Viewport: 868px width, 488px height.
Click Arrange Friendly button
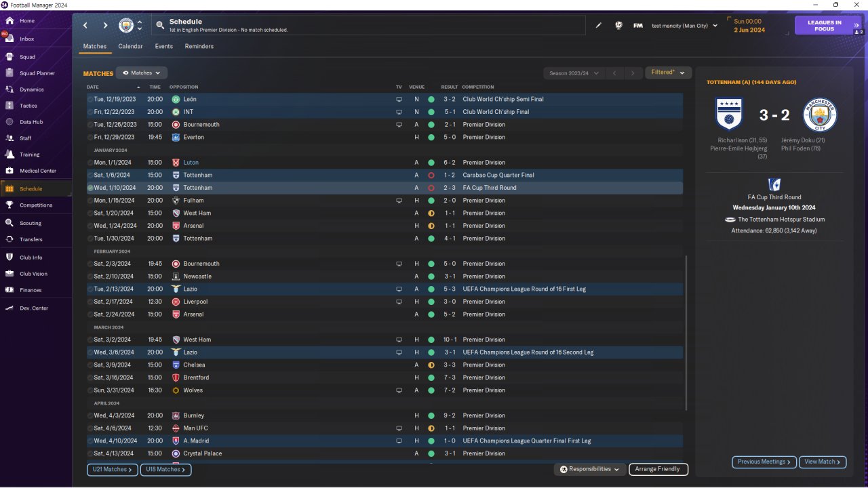click(658, 469)
